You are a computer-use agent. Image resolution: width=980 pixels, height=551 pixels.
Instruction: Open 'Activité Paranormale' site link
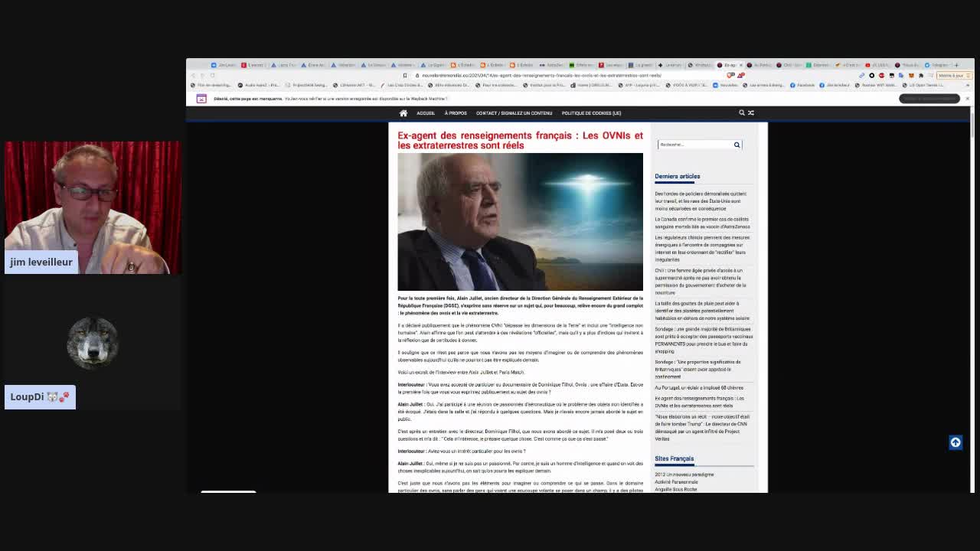click(676, 482)
